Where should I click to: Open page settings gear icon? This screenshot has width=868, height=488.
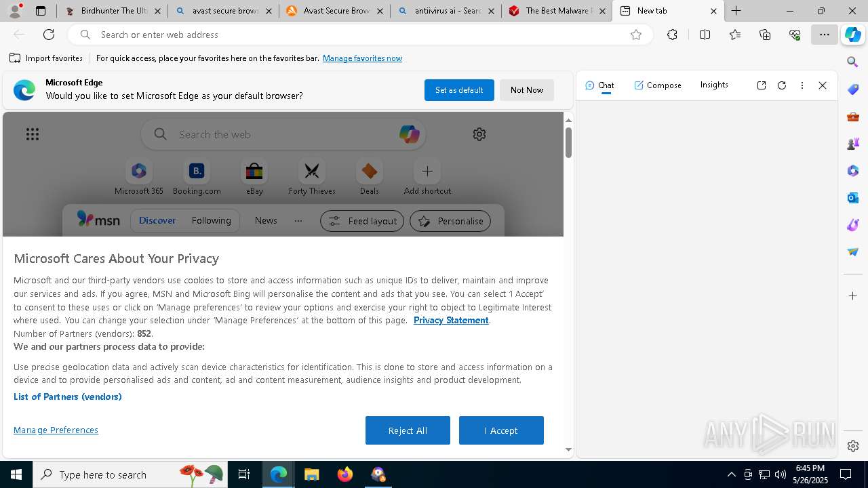click(x=479, y=134)
